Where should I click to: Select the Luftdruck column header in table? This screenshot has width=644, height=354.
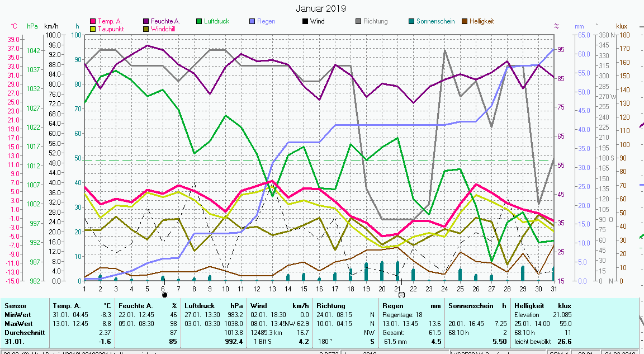tap(200, 306)
